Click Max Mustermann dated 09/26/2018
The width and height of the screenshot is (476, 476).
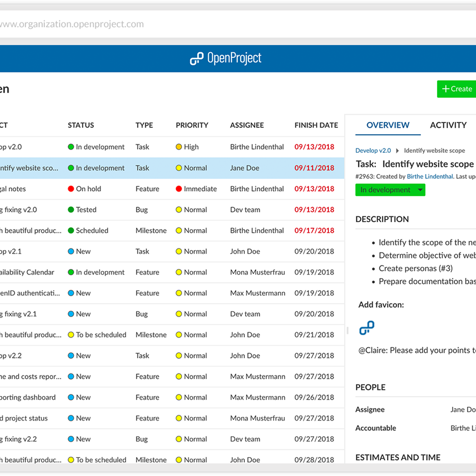pos(258,397)
